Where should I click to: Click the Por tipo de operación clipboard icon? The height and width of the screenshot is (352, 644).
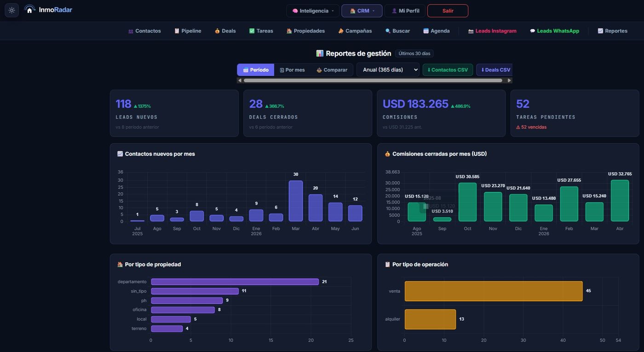387,264
